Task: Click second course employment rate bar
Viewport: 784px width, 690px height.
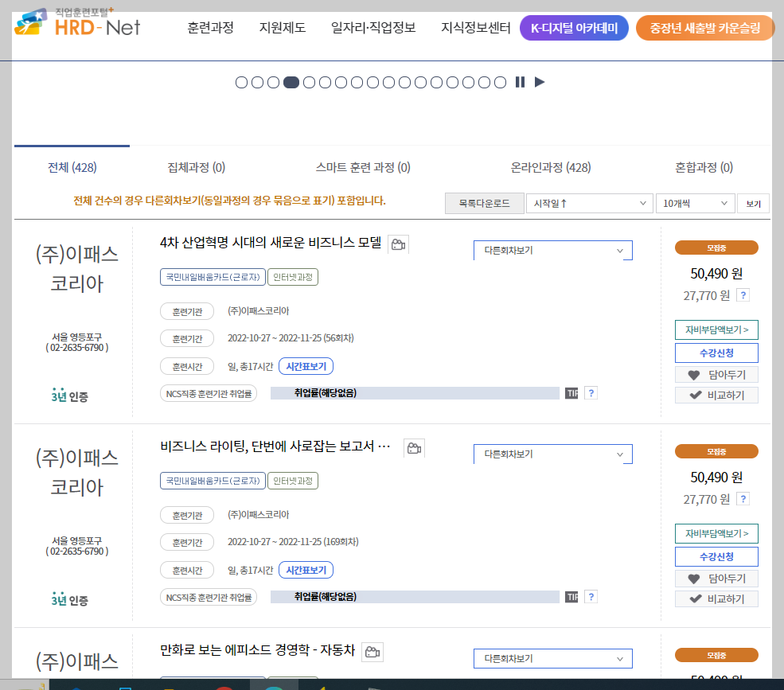Action: pos(415,597)
